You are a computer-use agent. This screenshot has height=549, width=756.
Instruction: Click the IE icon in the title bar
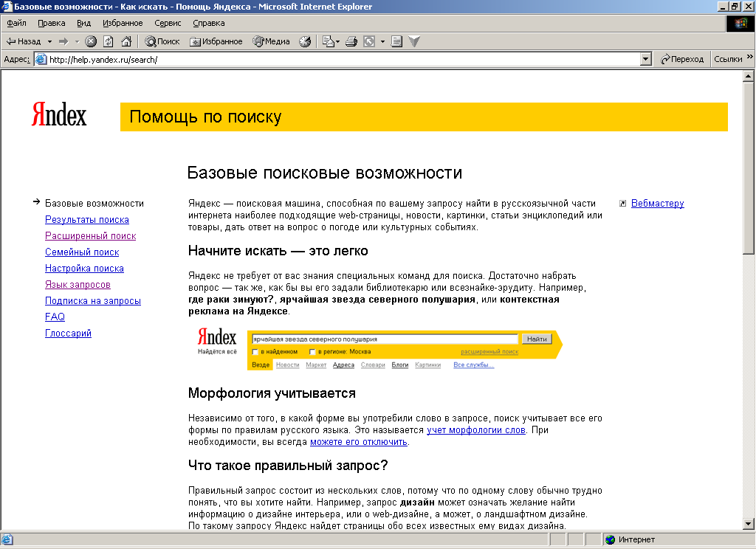click(x=6, y=6)
